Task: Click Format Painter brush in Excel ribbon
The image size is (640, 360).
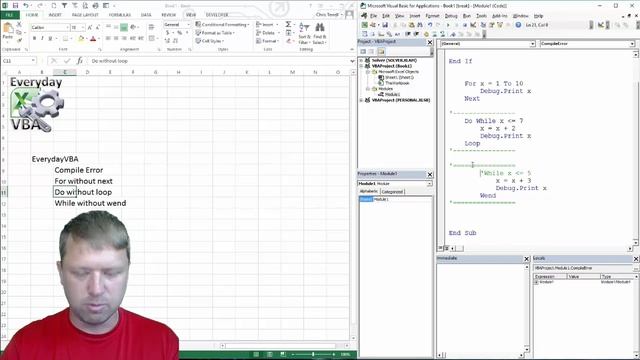Action: pos(19,40)
